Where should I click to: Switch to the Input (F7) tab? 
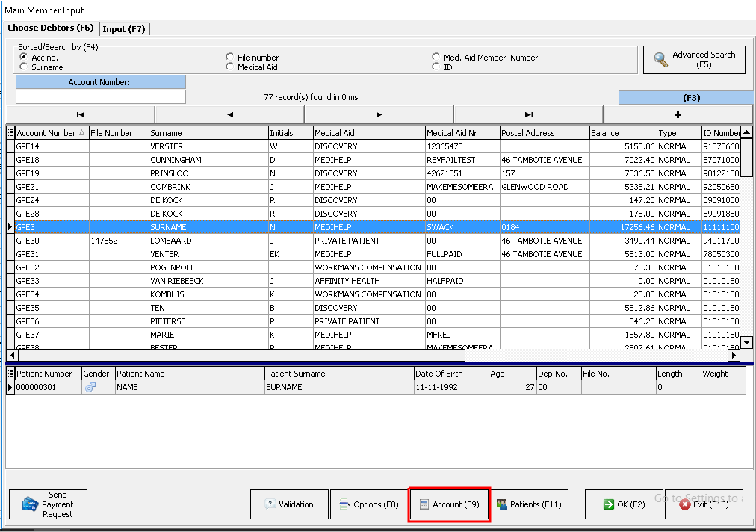click(x=124, y=29)
